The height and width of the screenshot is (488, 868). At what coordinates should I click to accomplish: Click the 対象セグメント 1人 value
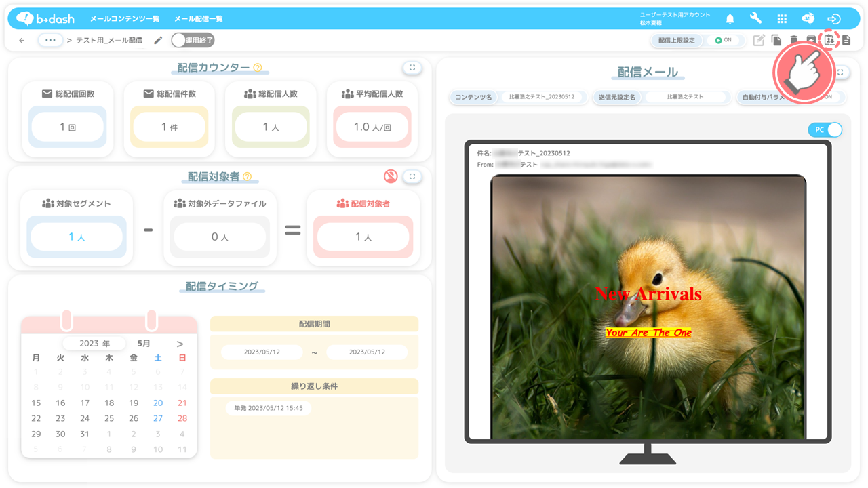pyautogui.click(x=77, y=237)
